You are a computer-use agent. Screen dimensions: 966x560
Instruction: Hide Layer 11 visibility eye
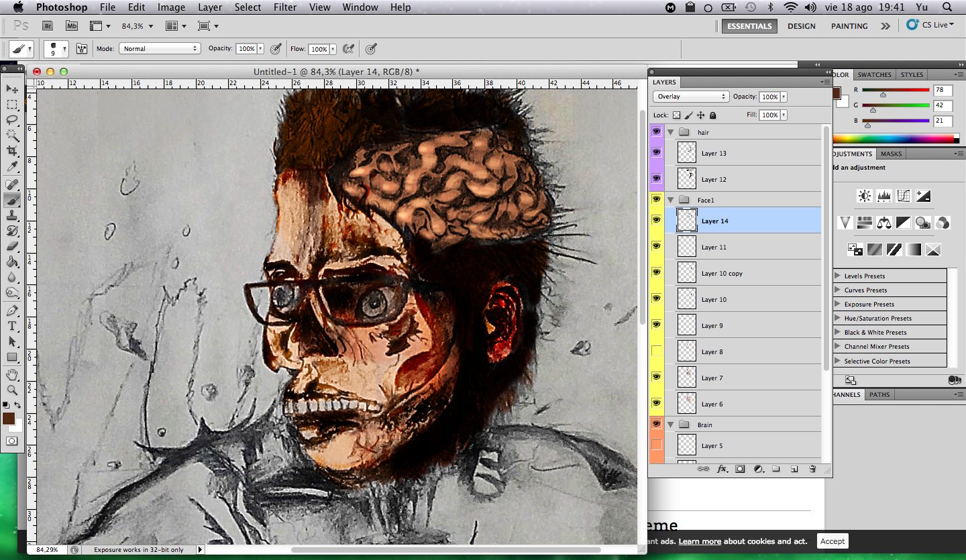[656, 247]
